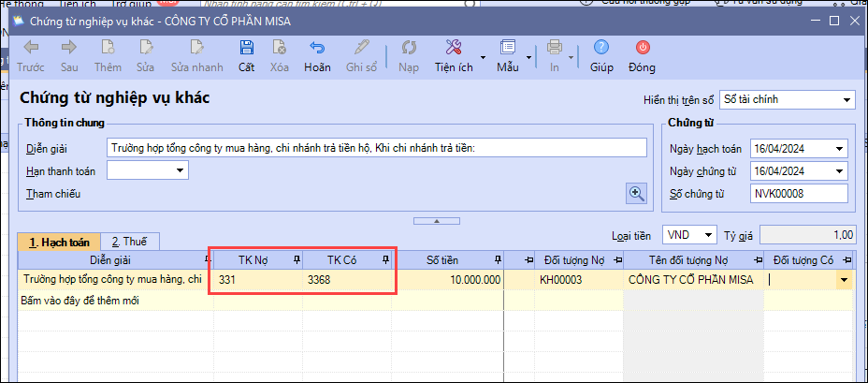Open the Hạn thanh toán dropdown
Image resolution: width=868 pixels, height=383 pixels.
[179, 170]
